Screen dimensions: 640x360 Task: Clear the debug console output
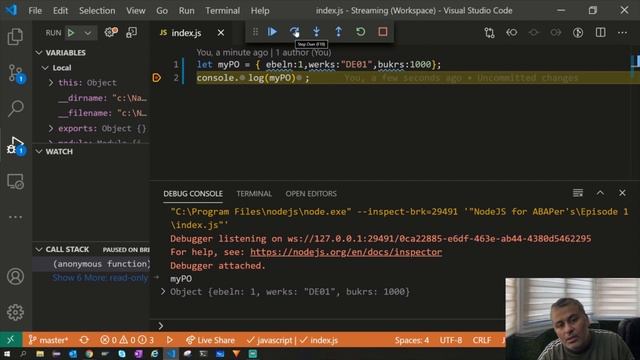[x=578, y=193]
